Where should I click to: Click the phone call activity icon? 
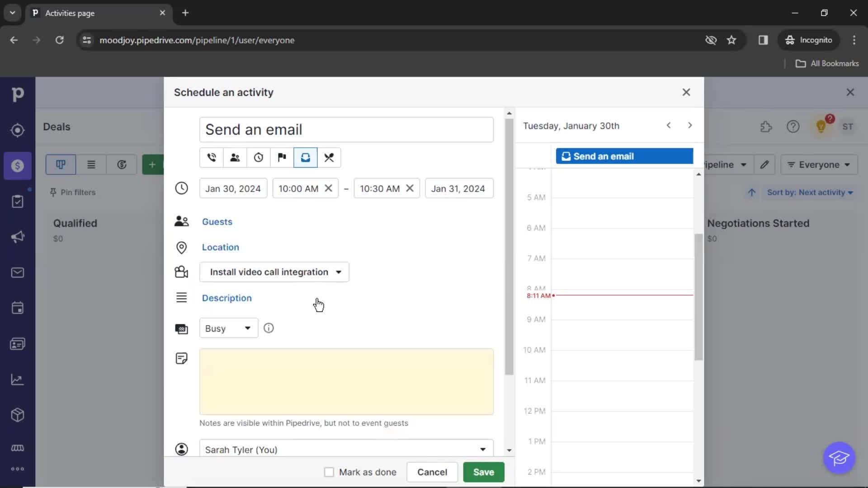212,157
